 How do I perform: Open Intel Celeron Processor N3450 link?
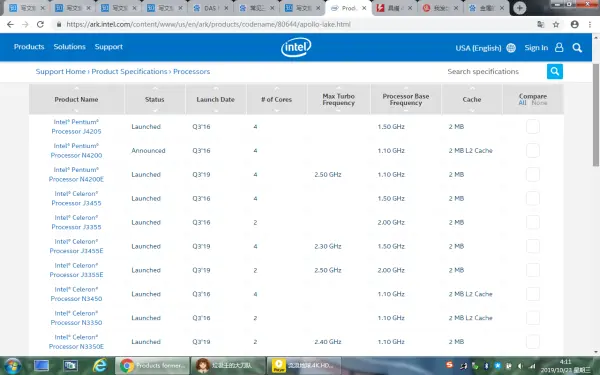[x=76, y=294]
